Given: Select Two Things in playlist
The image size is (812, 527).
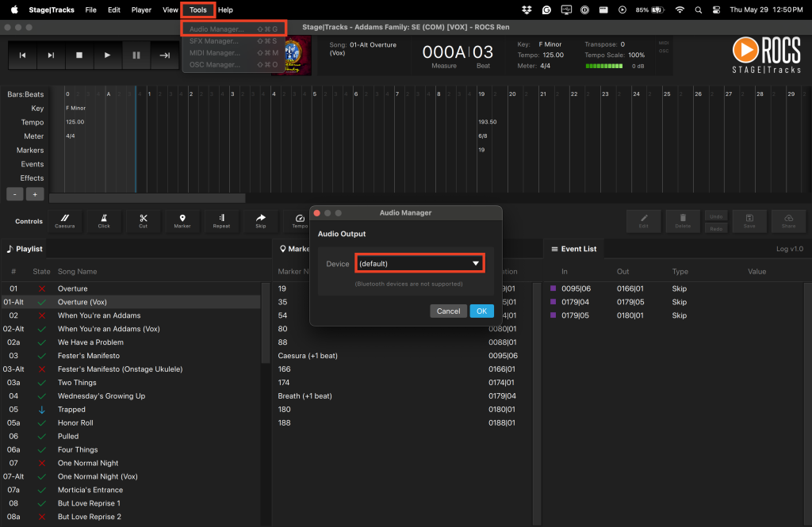Looking at the screenshot, I should click(x=131, y=383).
